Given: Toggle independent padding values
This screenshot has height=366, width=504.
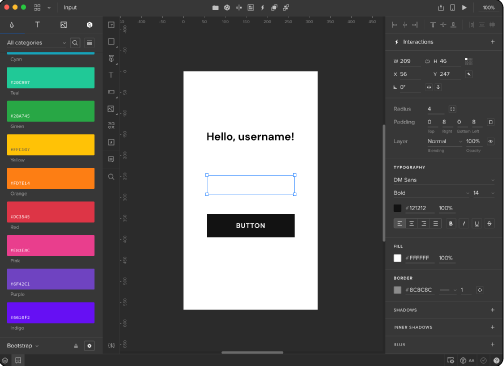Looking at the screenshot, I should click(x=491, y=122).
